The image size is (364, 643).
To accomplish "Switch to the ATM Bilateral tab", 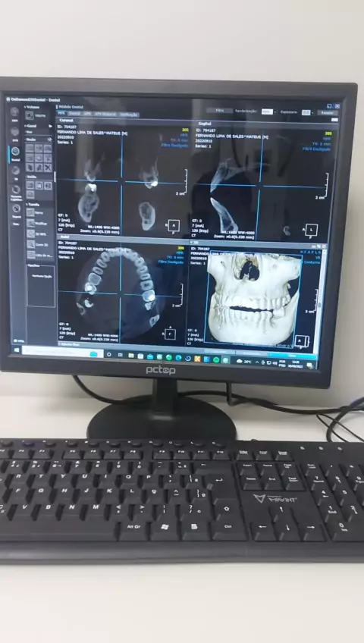I will pos(105,114).
